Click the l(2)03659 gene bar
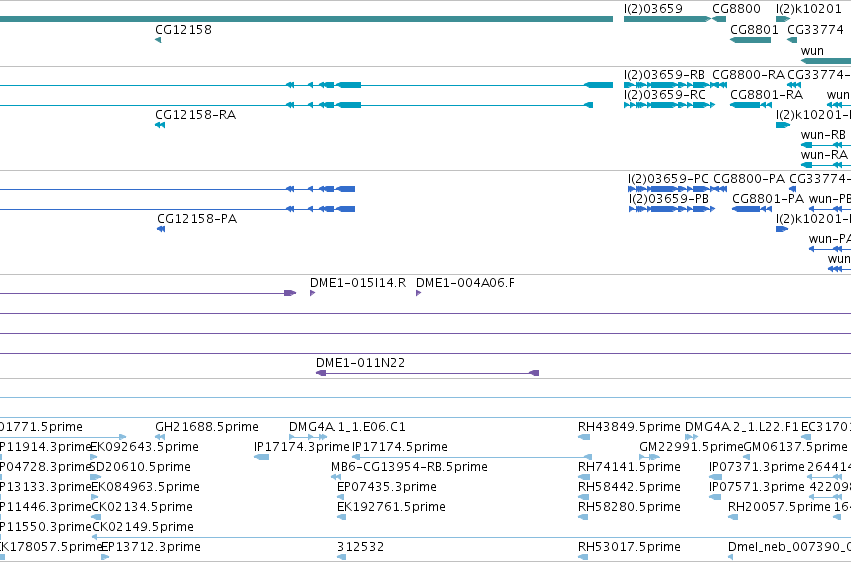 pos(667,19)
